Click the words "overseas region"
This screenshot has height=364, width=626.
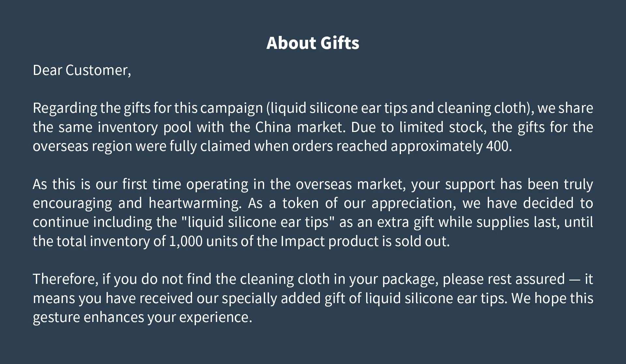coord(82,146)
